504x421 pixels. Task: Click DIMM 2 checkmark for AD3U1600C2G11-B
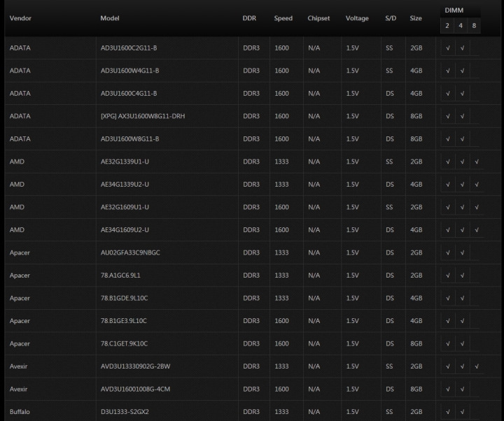[448, 48]
